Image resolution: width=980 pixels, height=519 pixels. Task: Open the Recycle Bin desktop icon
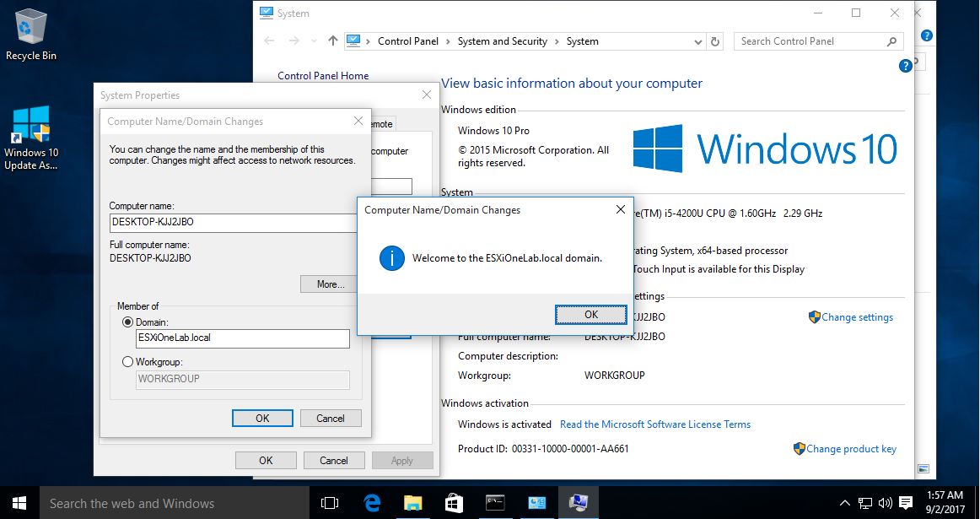coord(30,35)
